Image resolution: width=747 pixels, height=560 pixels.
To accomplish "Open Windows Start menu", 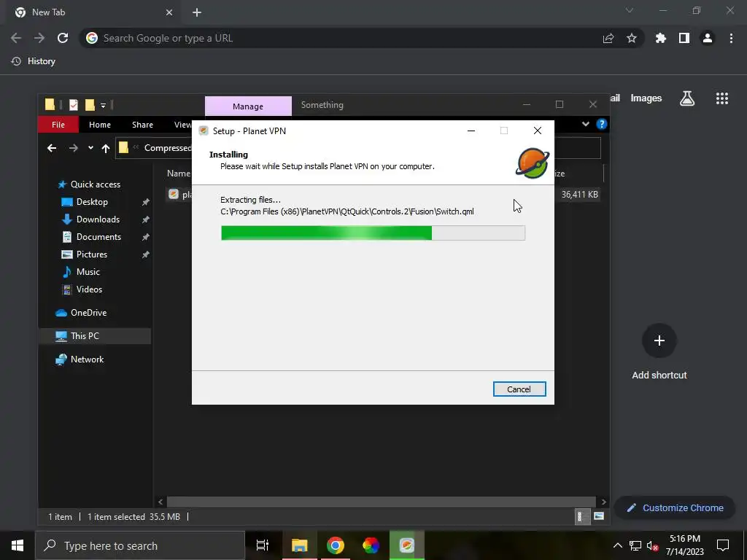I will pyautogui.click(x=18, y=545).
